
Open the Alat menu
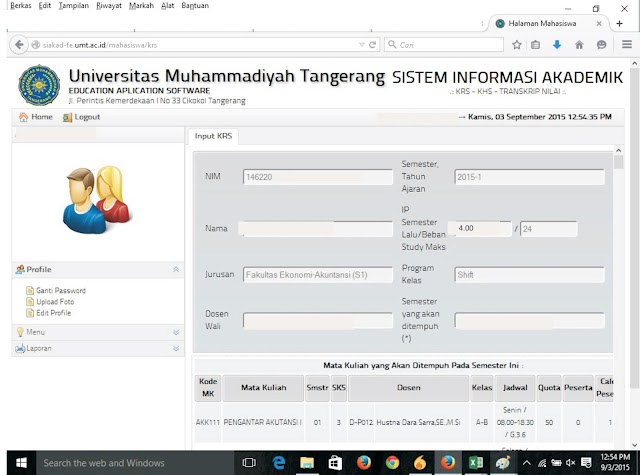click(167, 5)
